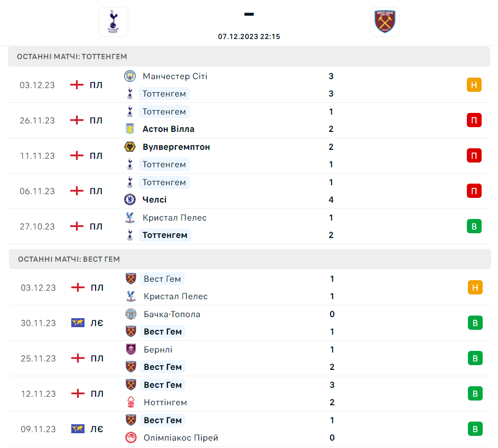Click the Wolverhampton club logo
Image resolution: width=498 pixels, height=448 pixels.
[x=130, y=147]
